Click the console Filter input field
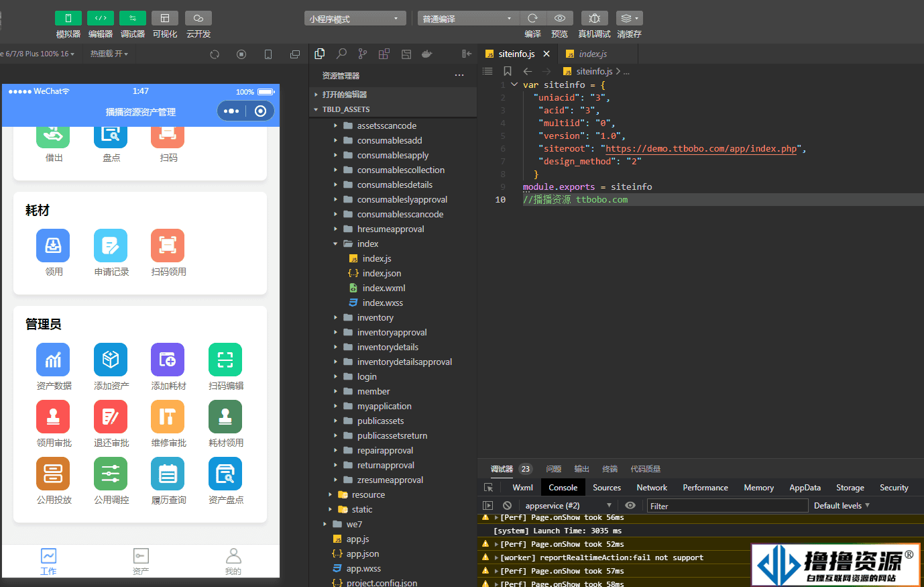The image size is (924, 587). point(727,506)
